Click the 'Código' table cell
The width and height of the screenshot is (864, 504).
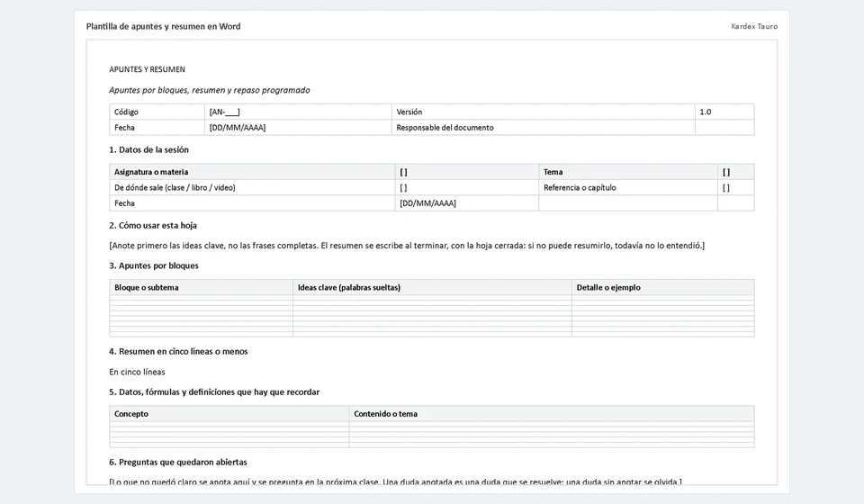click(157, 112)
